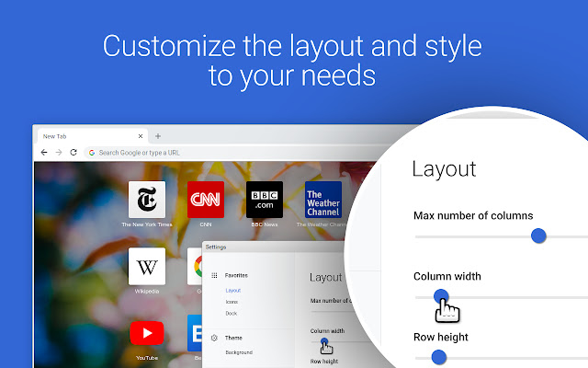
Task: Click the Favorites grid icon in Settings
Action: (214, 275)
